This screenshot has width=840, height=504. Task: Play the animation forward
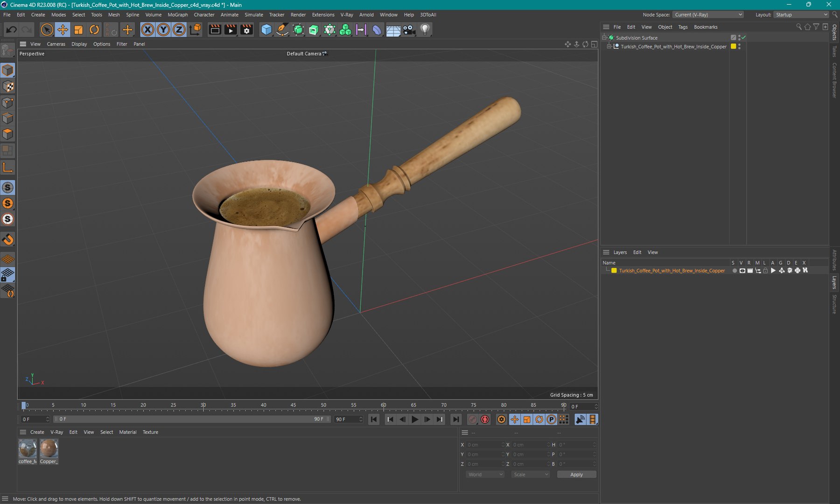(x=415, y=420)
